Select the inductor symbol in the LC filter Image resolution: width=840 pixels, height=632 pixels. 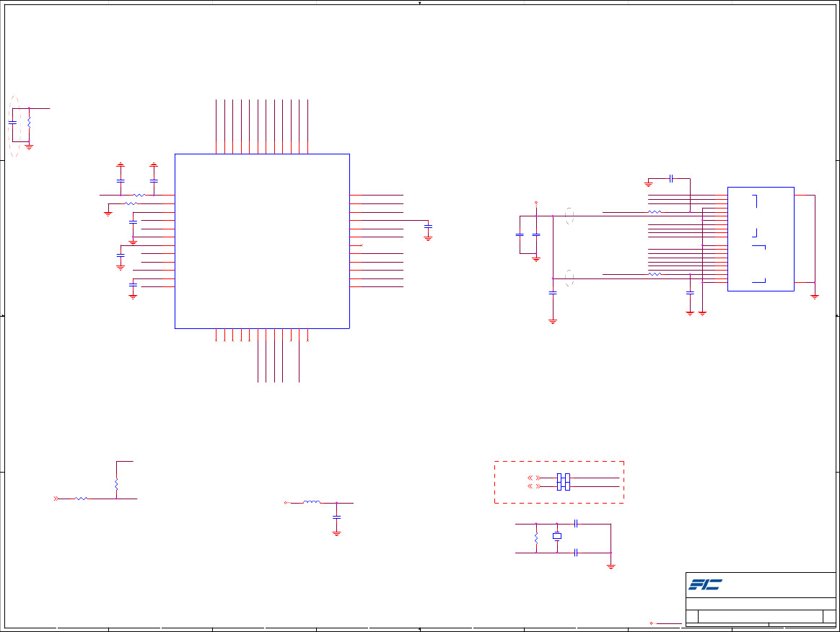(312, 502)
